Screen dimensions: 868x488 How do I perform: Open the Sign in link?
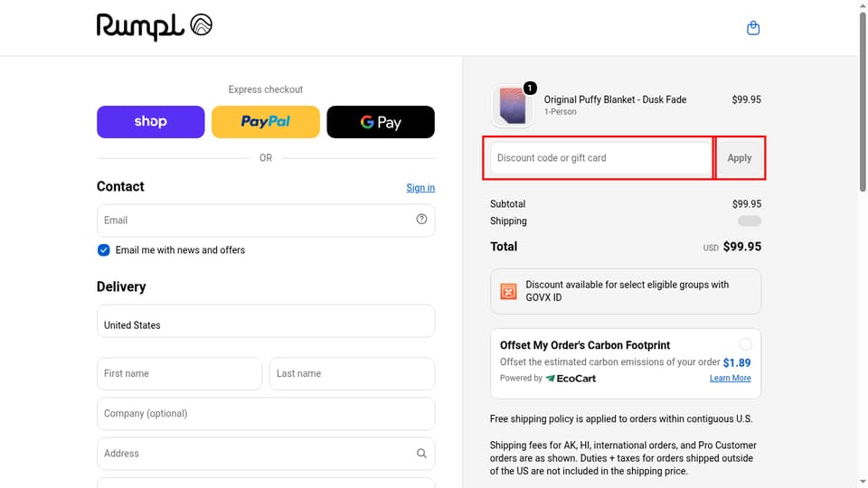pos(420,188)
